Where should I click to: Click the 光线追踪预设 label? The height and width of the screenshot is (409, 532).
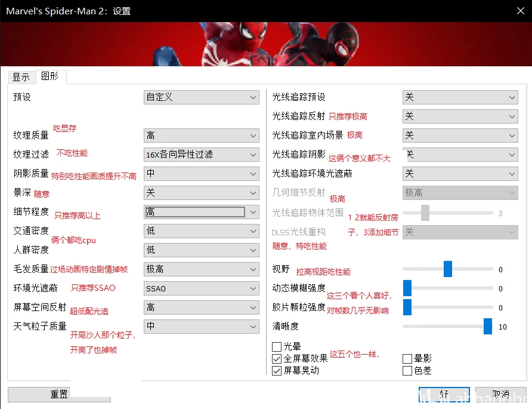point(299,97)
